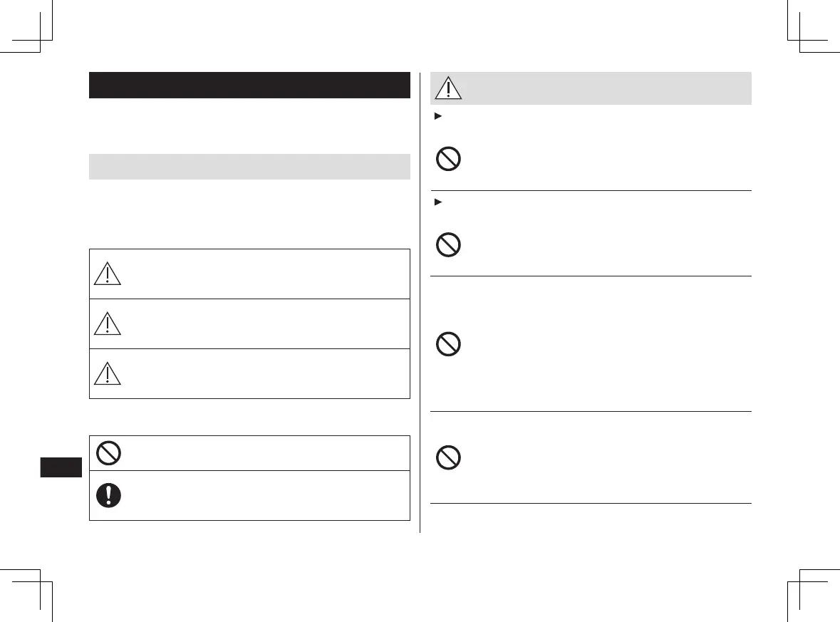Click the warning triangle in the top table row
The image size is (840, 622).
coord(107,274)
